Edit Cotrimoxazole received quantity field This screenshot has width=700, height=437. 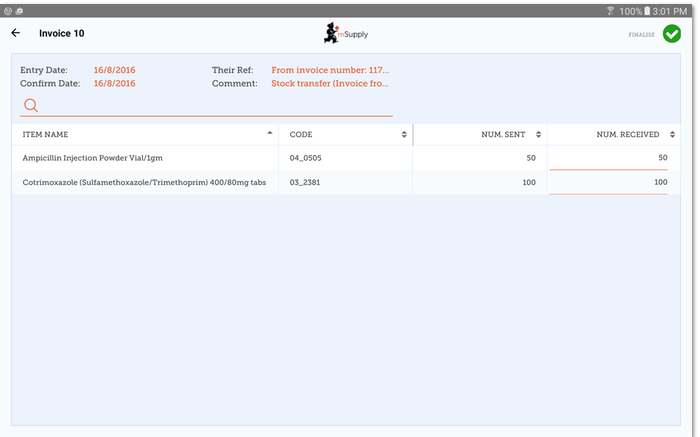(609, 182)
